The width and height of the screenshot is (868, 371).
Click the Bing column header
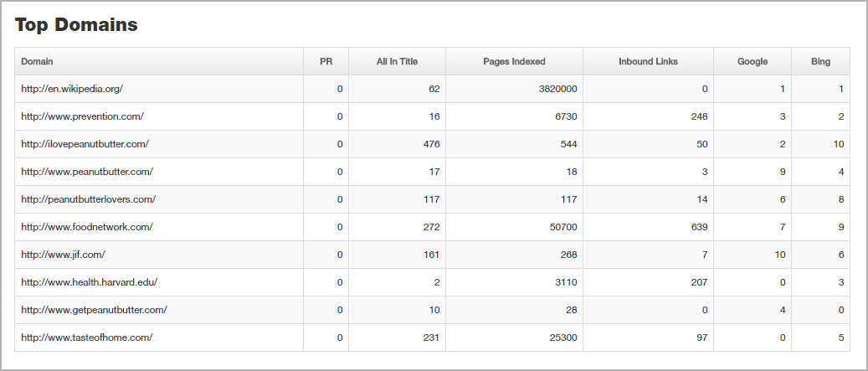pyautogui.click(x=820, y=61)
